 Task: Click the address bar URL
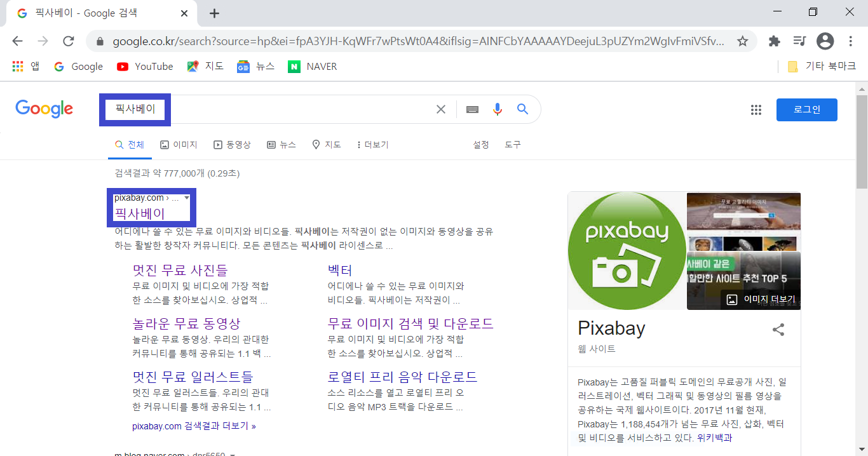coord(418,41)
